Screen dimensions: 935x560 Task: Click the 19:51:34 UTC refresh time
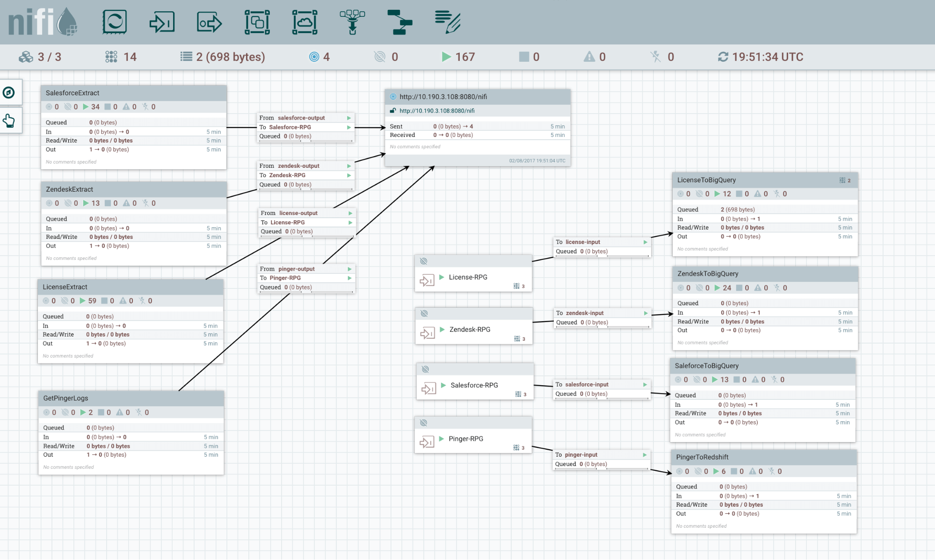tap(768, 57)
